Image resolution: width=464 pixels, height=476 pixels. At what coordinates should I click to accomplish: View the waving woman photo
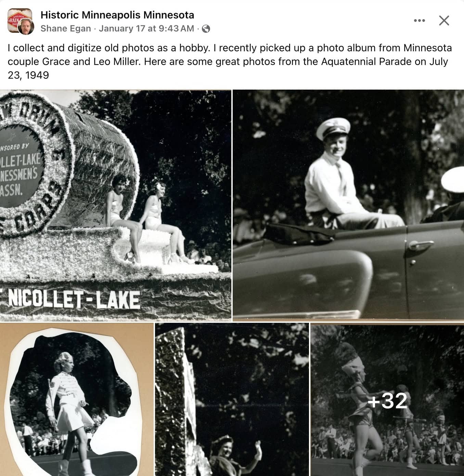[x=232, y=399]
